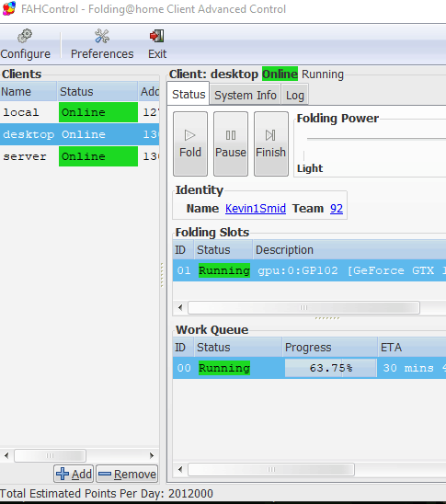Click the Fold button
Screen dimensions: 446x504
tap(190, 143)
